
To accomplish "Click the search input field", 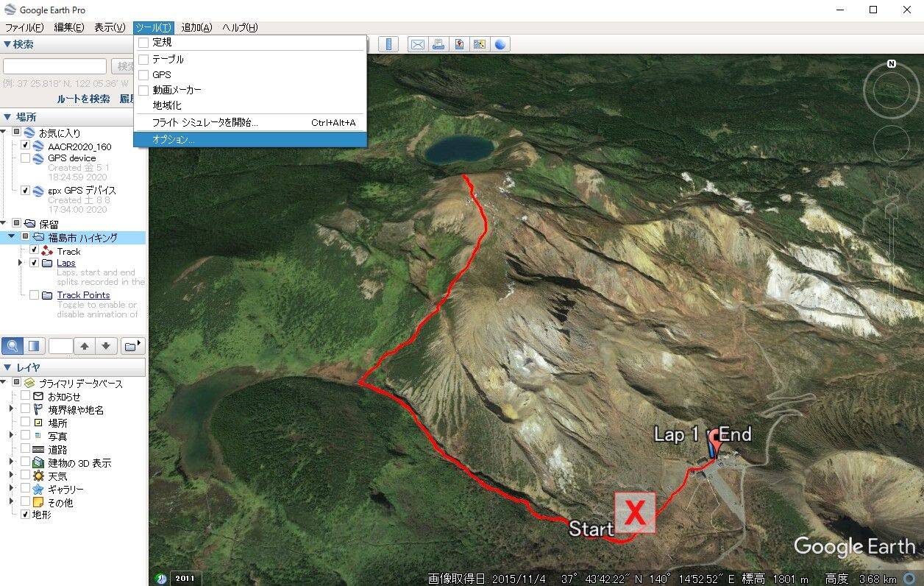I will pos(55,66).
